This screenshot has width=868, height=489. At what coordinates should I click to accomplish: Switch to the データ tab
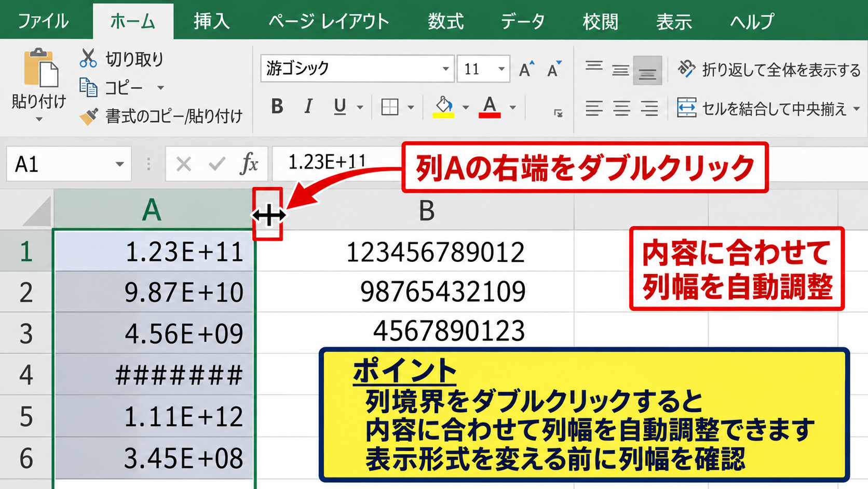pos(523,21)
